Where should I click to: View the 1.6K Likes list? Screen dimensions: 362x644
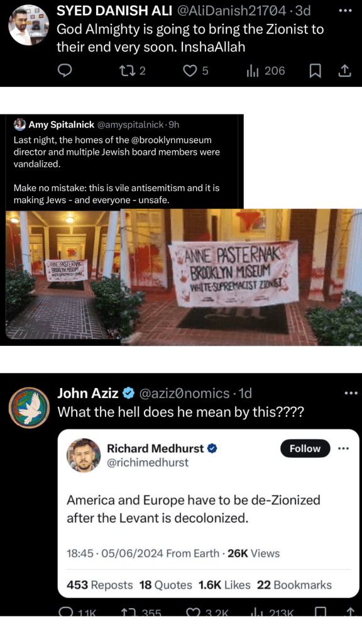[224, 585]
